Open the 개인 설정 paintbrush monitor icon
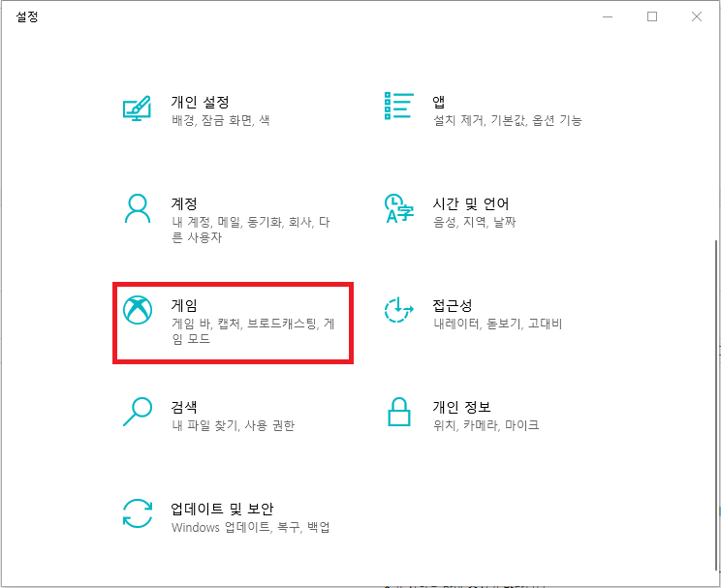721x588 pixels. pos(137,108)
